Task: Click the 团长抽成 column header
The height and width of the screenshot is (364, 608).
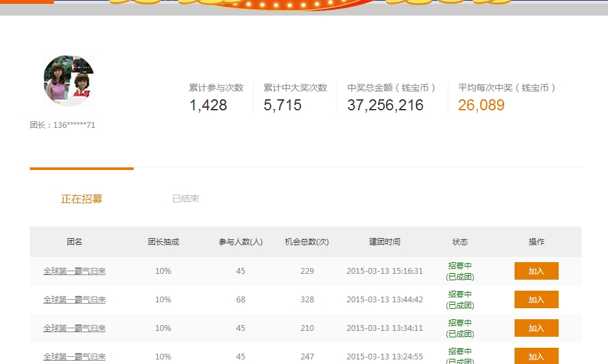Action: click(x=164, y=242)
